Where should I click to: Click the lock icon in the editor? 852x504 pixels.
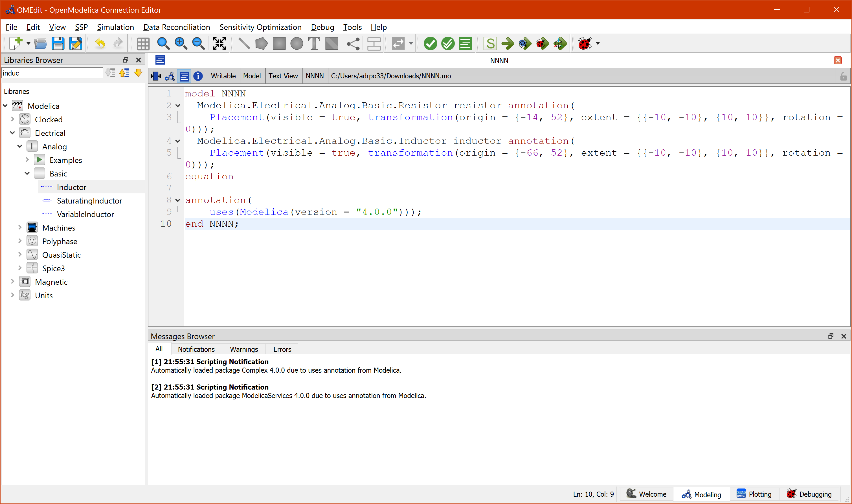(844, 76)
